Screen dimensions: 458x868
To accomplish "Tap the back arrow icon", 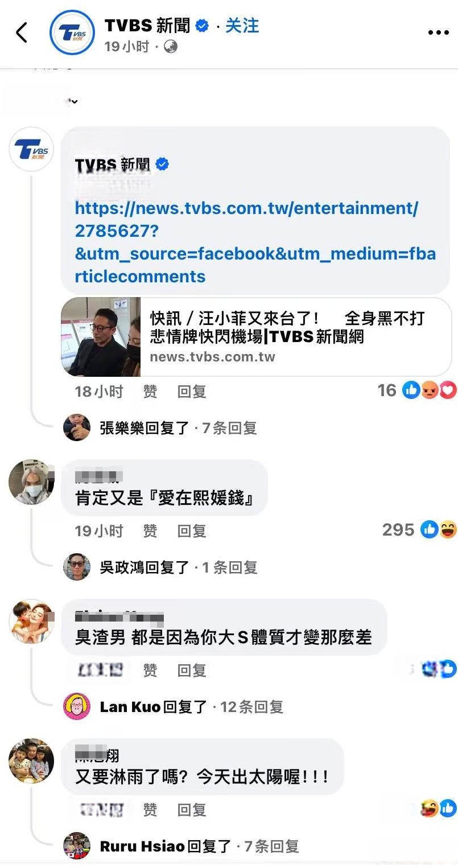I will click(x=21, y=33).
